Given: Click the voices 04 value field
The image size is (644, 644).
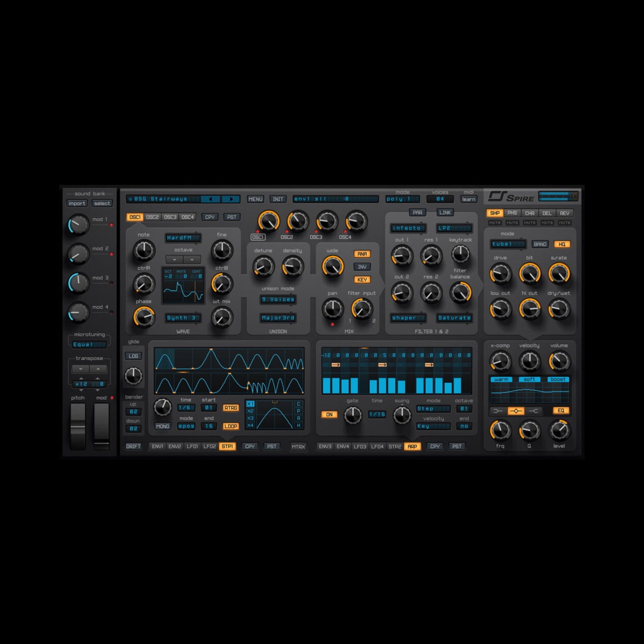Looking at the screenshot, I should pyautogui.click(x=440, y=199).
